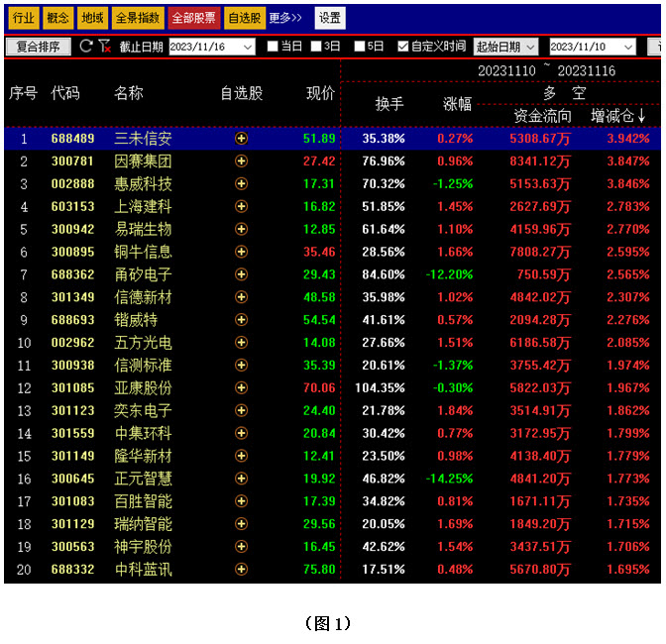Open the 设置 button
666x644 pixels.
330,18
